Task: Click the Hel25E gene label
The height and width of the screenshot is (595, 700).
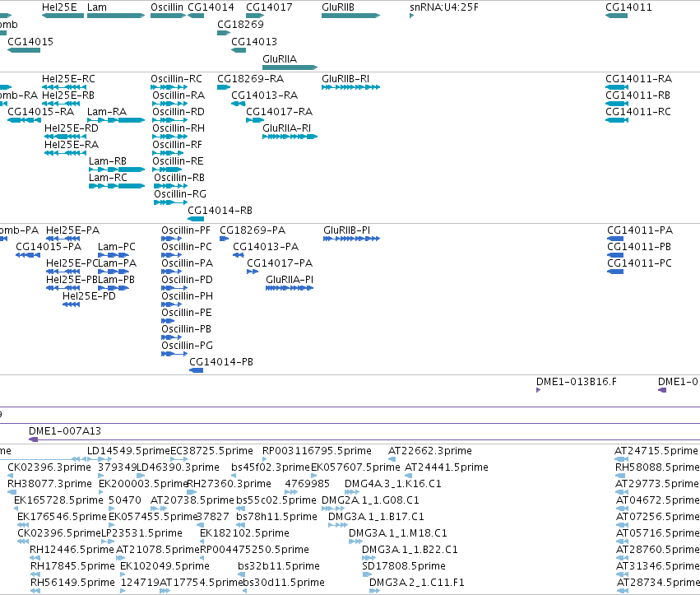Action: point(59,7)
